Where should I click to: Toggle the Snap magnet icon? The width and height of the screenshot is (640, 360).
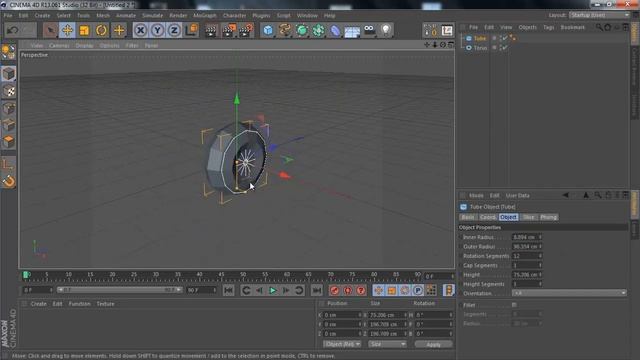pyautogui.click(x=9, y=181)
